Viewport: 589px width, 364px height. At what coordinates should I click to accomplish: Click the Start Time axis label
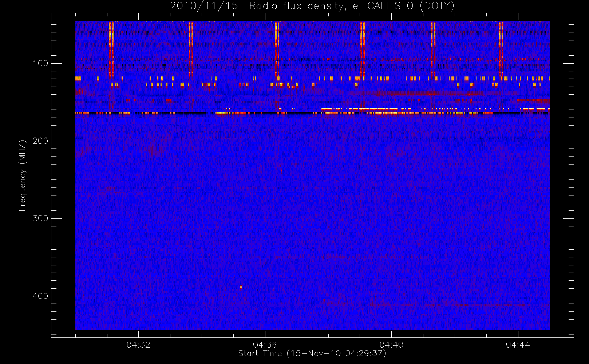pyautogui.click(x=312, y=353)
